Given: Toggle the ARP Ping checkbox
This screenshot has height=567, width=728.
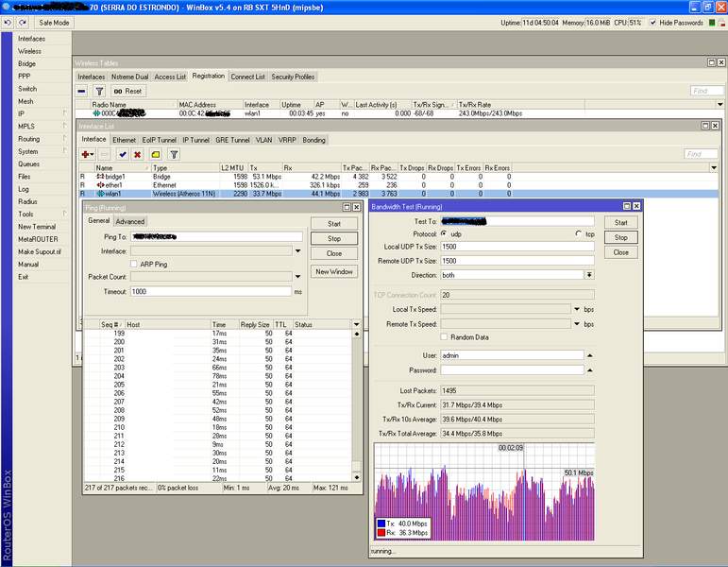Looking at the screenshot, I should click(x=134, y=265).
